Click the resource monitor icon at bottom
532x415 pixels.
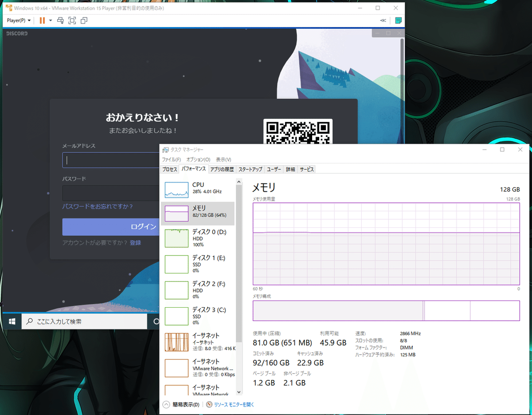209,404
